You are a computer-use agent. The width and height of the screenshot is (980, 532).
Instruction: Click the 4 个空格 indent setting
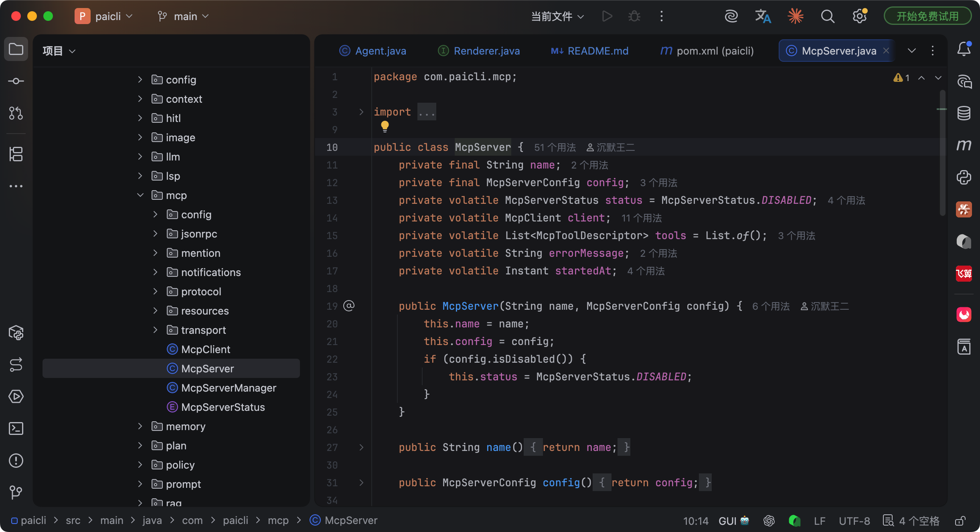[x=911, y=521]
